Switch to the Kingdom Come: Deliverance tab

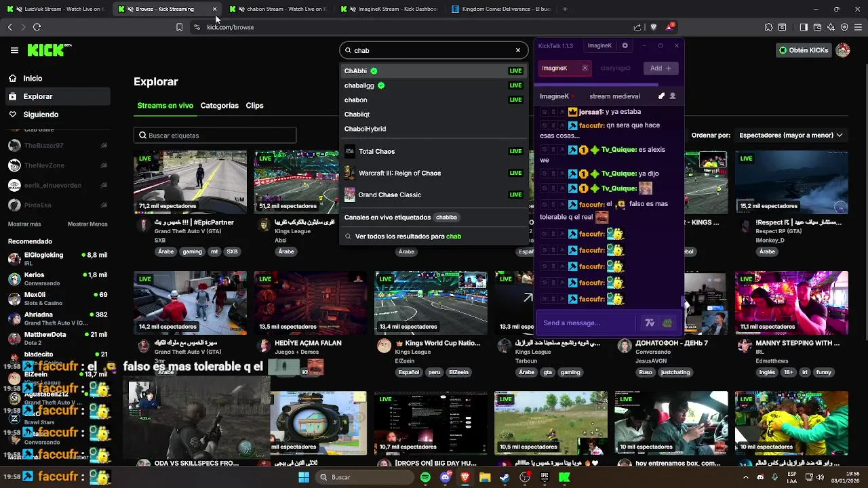click(501, 9)
